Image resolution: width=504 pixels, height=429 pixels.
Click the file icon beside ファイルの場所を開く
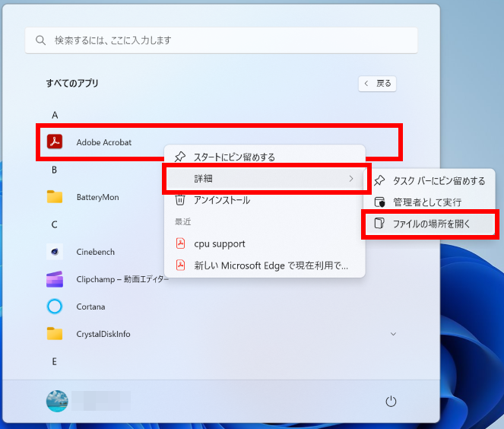(379, 223)
